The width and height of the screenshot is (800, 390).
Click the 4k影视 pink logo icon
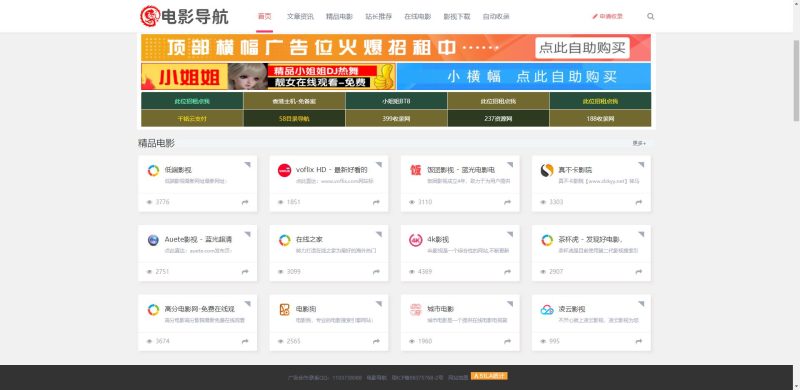click(x=416, y=240)
